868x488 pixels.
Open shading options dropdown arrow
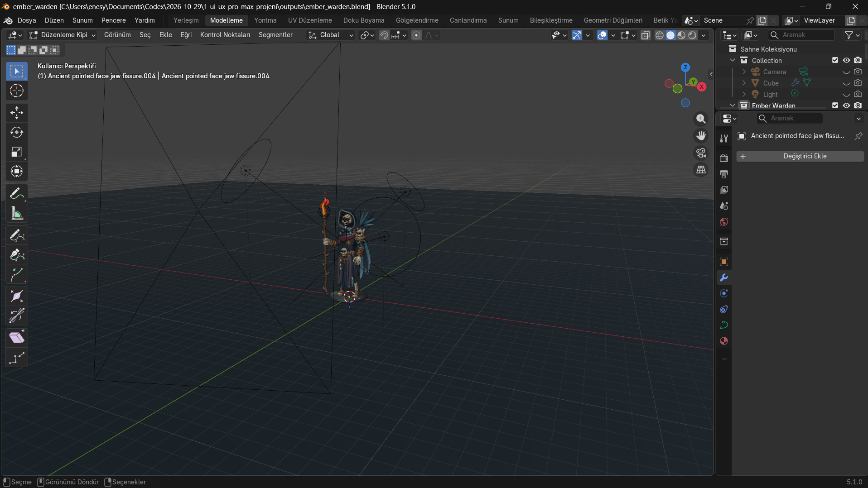tap(703, 35)
